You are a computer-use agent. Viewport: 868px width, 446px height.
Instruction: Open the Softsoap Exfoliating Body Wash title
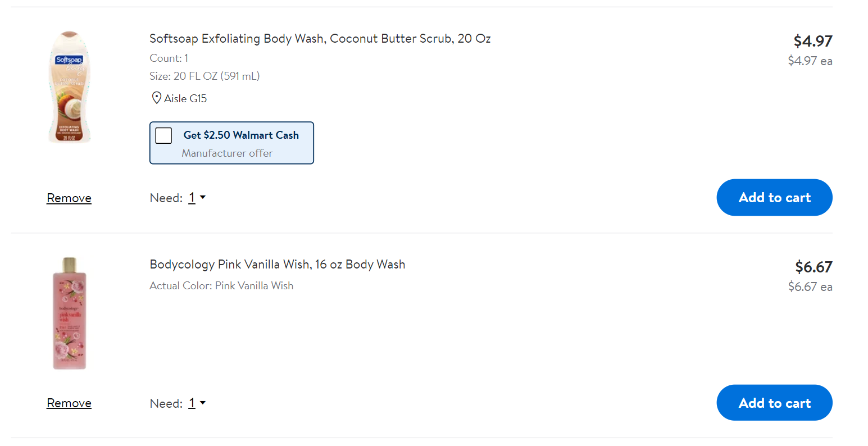tap(320, 39)
